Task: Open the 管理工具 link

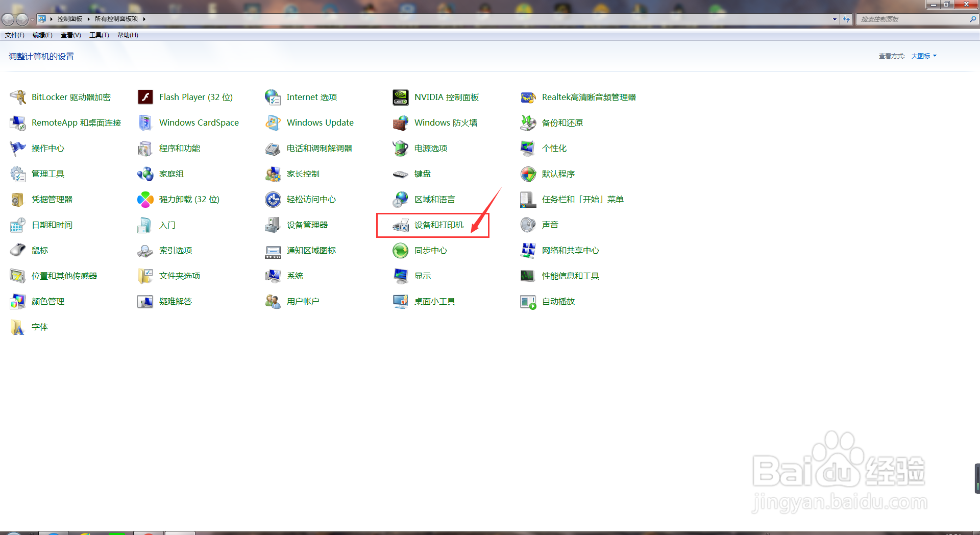Action: coord(48,174)
